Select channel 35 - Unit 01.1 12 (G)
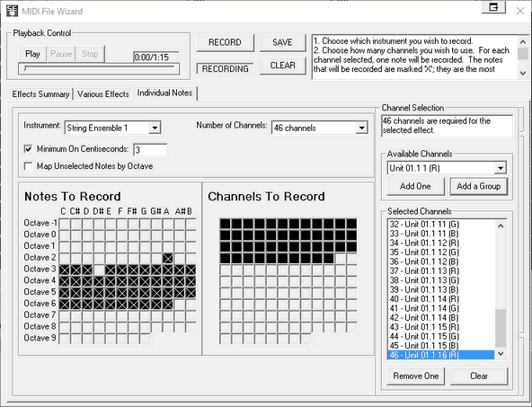Image resolution: width=532 pixels, height=407 pixels. point(441,252)
